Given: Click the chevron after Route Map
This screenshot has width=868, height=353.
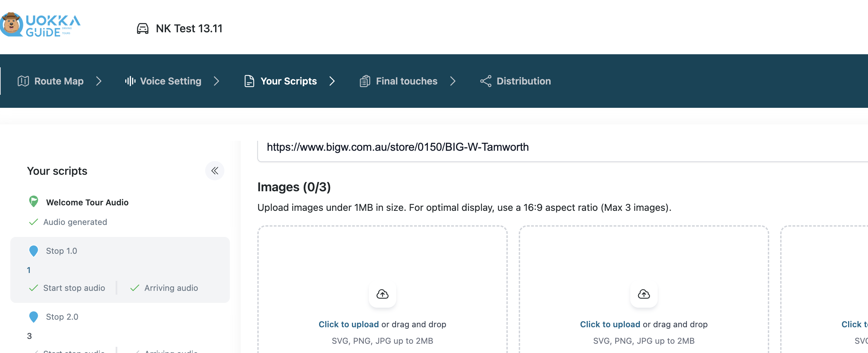Looking at the screenshot, I should (99, 81).
